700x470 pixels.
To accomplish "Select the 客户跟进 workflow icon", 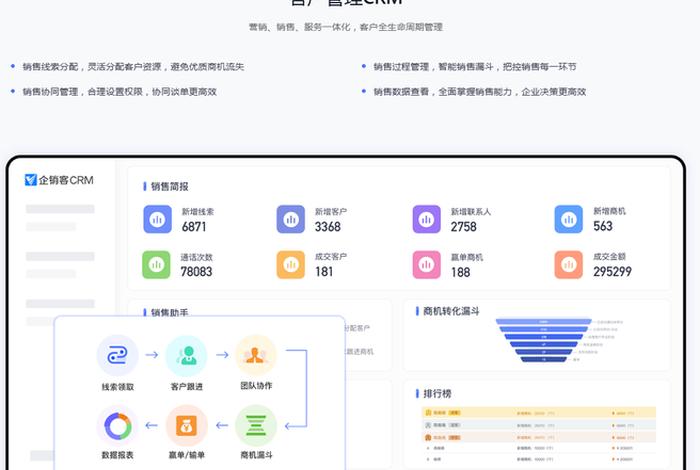I will (186, 355).
